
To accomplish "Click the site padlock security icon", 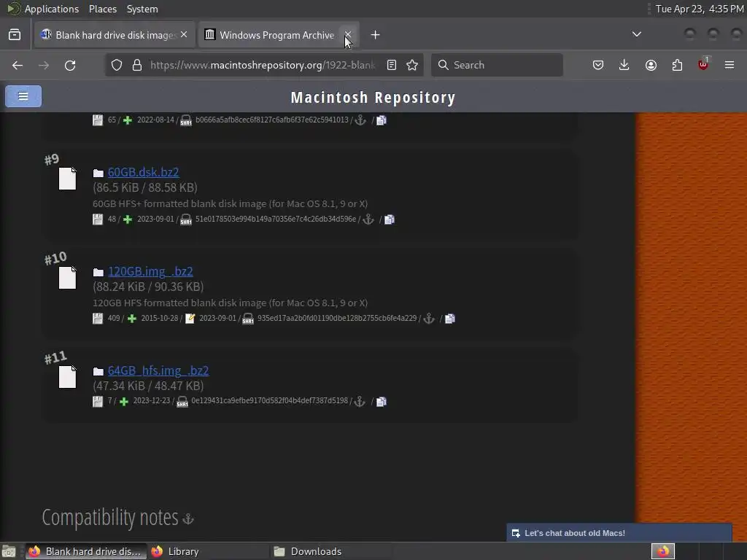I will (x=137, y=65).
